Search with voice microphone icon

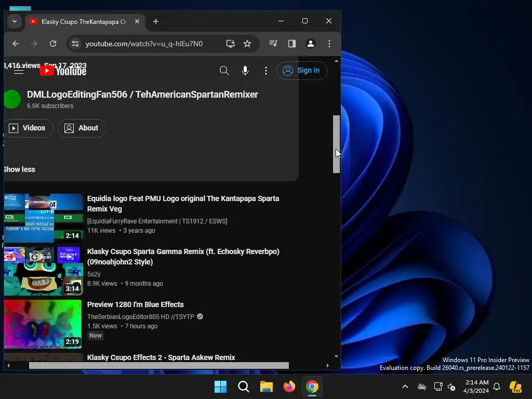pos(245,71)
